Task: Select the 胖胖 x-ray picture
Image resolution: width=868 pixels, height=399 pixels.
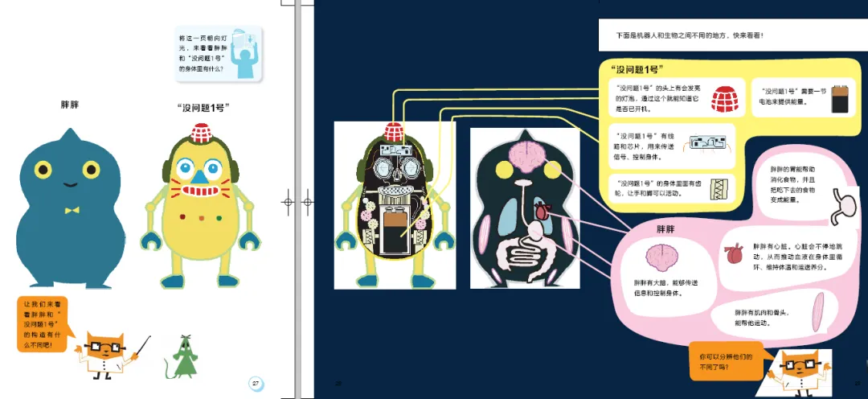Action: point(525,208)
